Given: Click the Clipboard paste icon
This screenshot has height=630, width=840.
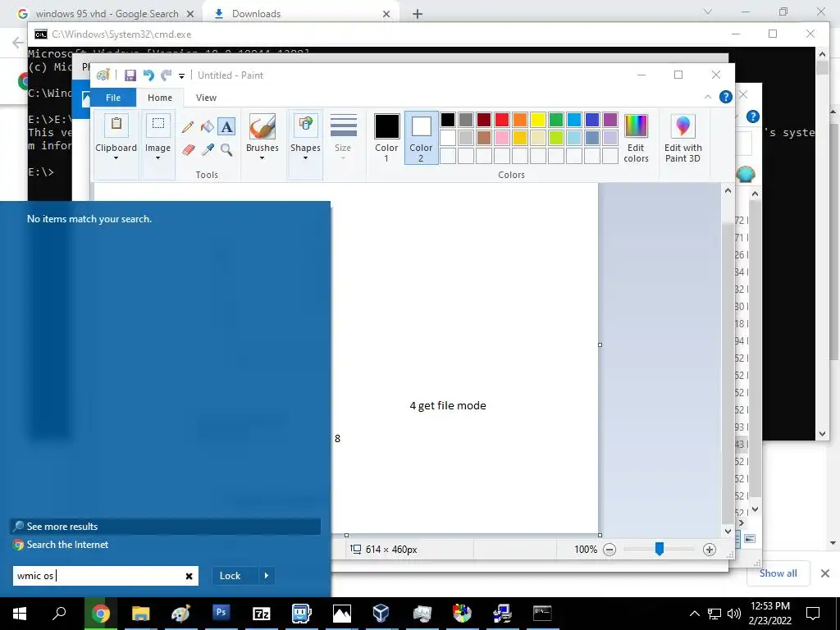Looking at the screenshot, I should pos(116,125).
